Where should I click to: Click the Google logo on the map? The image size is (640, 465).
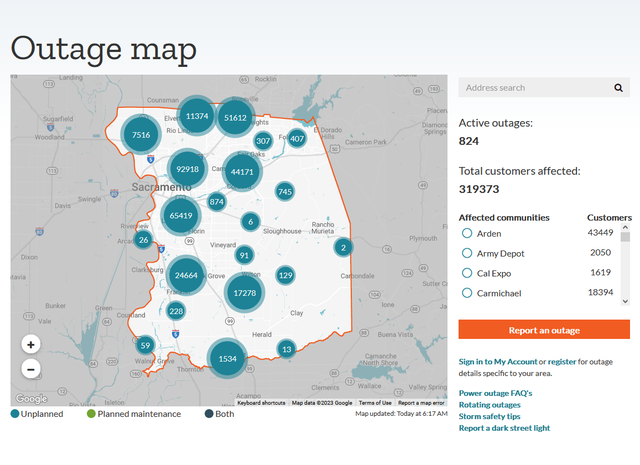[31, 399]
